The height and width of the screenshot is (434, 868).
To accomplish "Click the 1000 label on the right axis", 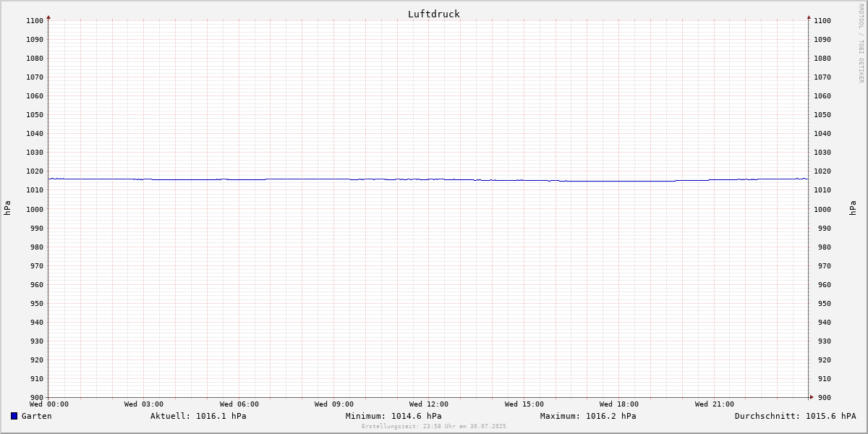I will (822, 210).
